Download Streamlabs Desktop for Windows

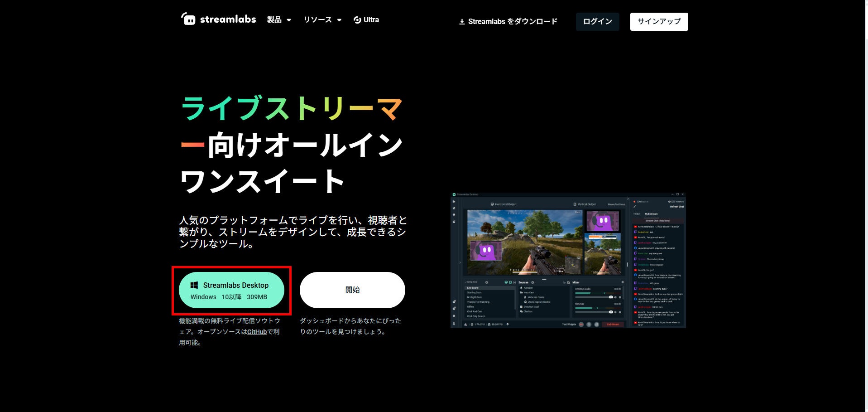[x=231, y=290]
